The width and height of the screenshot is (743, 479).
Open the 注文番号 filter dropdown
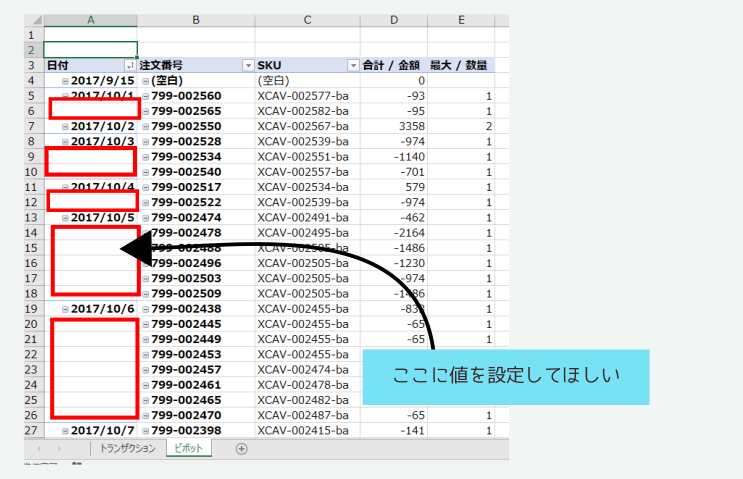(248, 65)
